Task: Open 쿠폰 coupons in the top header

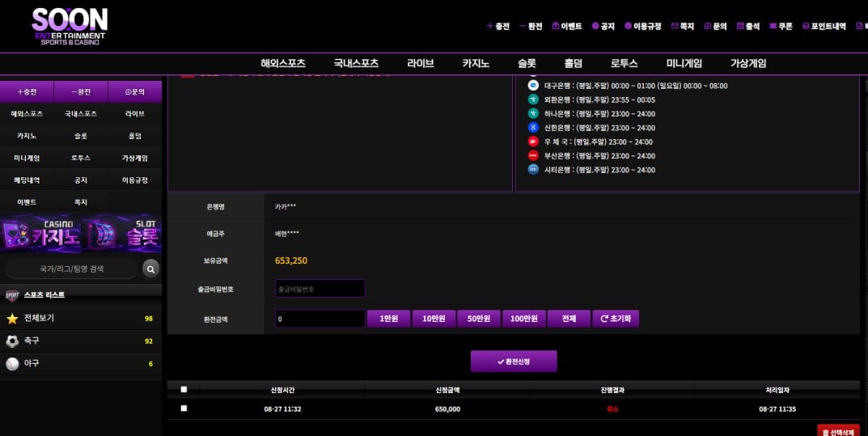Action: pyautogui.click(x=781, y=26)
